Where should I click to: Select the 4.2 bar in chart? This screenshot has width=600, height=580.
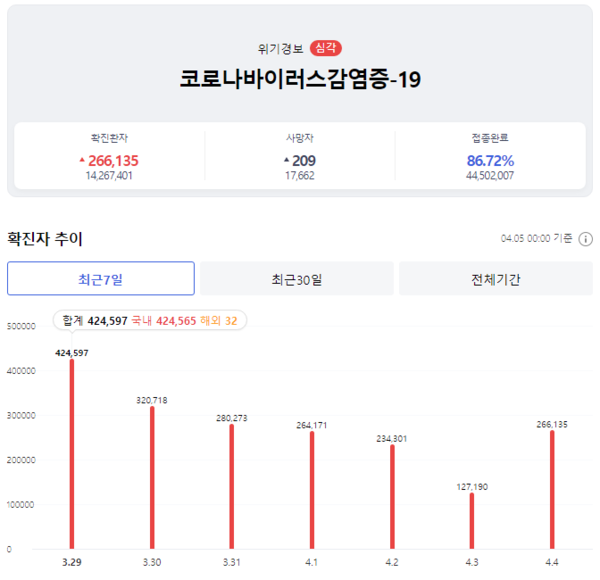392,497
